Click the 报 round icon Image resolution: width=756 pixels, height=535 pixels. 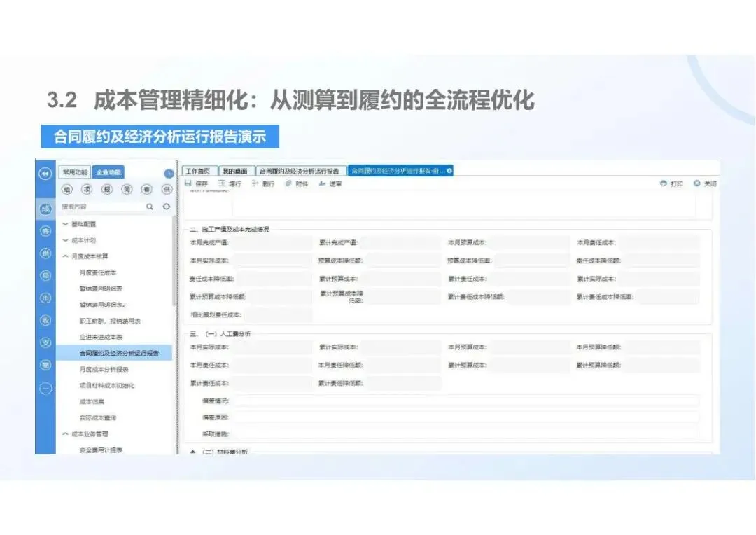click(x=107, y=190)
